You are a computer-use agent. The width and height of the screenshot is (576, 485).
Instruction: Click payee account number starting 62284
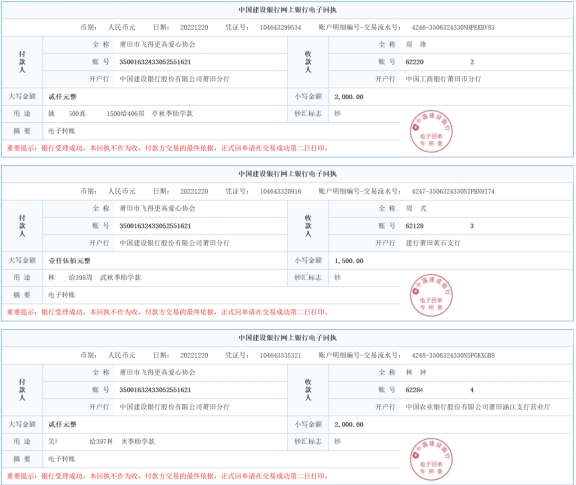click(440, 389)
